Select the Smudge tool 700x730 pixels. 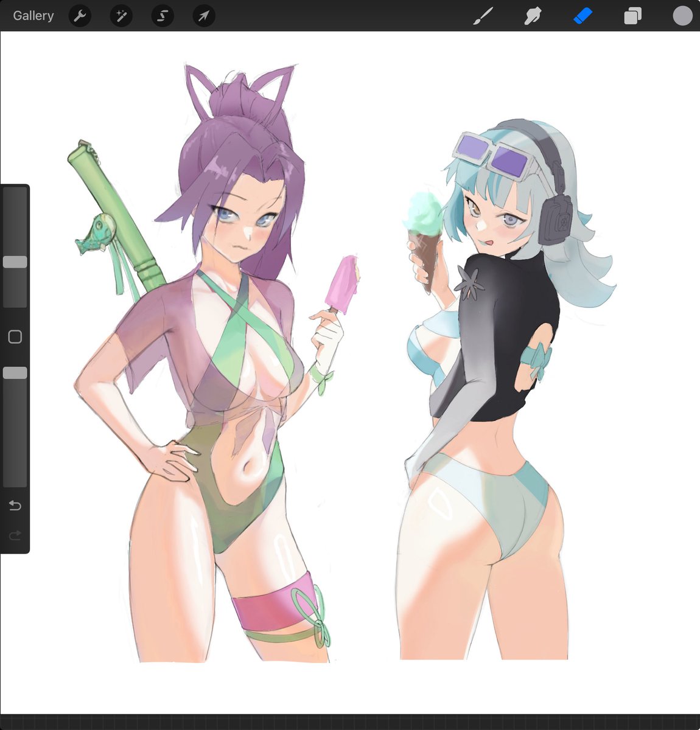(531, 16)
